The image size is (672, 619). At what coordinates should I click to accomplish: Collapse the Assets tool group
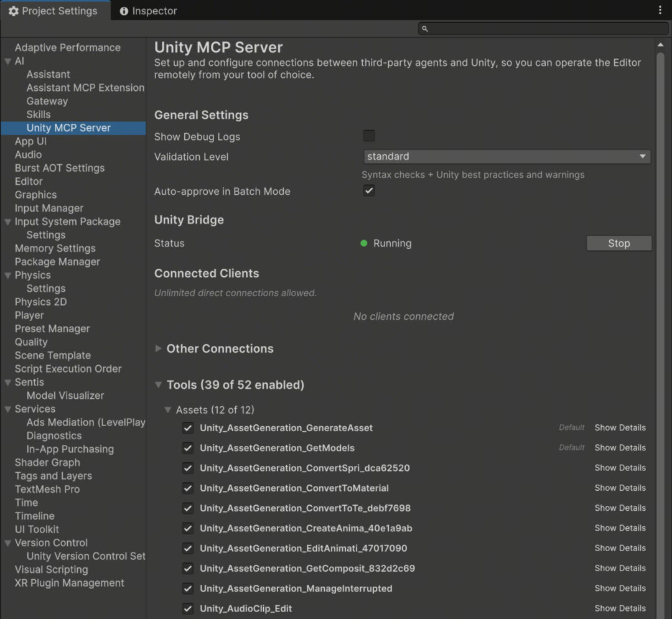click(x=168, y=410)
